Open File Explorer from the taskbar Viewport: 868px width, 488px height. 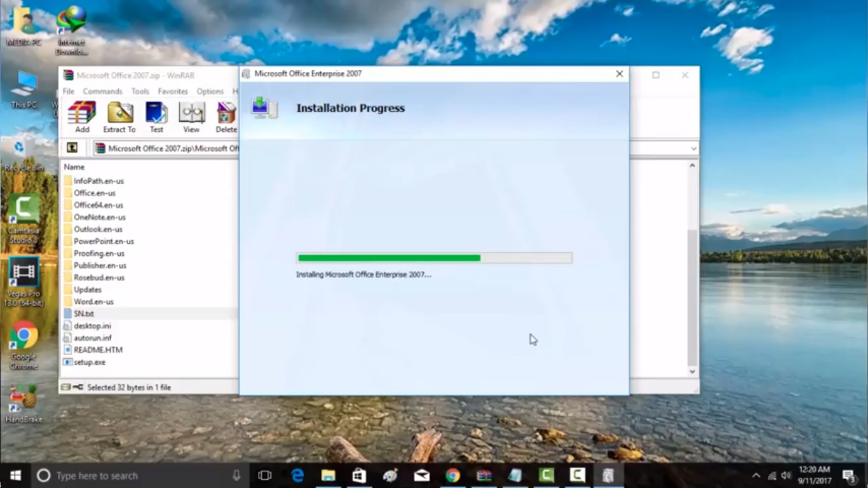pos(329,475)
